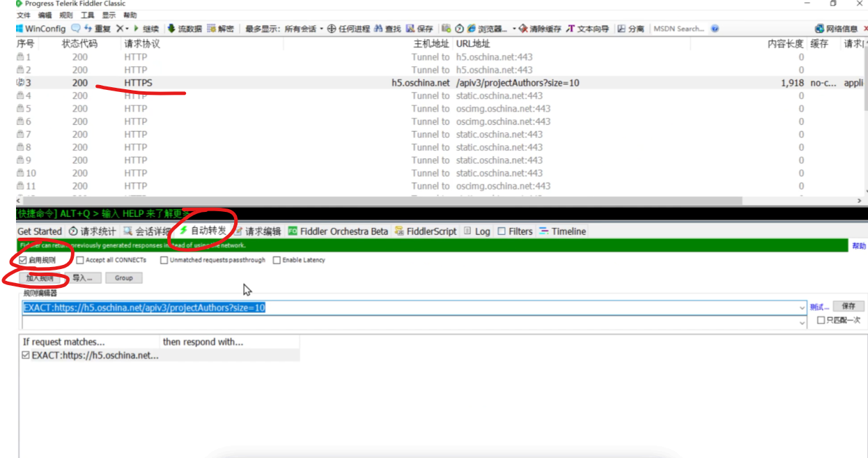Screen dimensions: 868x458
Task: Check the Enable Latency checkbox
Action: pyautogui.click(x=277, y=260)
